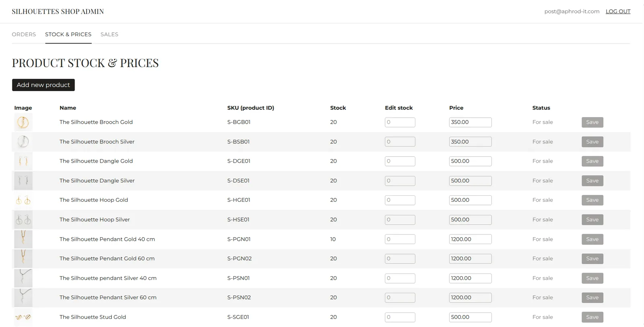The width and height of the screenshot is (644, 327).
Task: Click the For sale status of Brooch Silver
Action: pyautogui.click(x=543, y=142)
